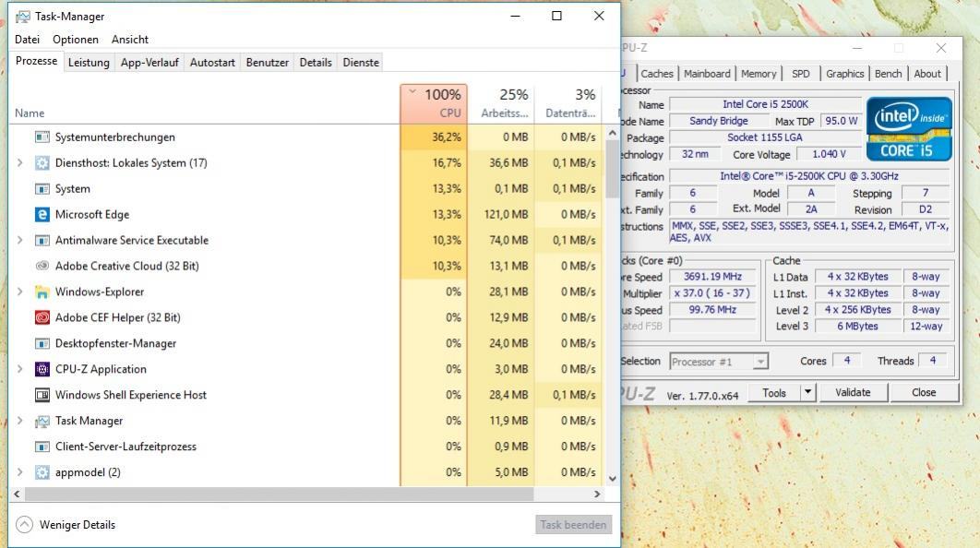Click the Task-Manager title bar icon
Viewport: 980px width, 548px height.
pos(22,17)
